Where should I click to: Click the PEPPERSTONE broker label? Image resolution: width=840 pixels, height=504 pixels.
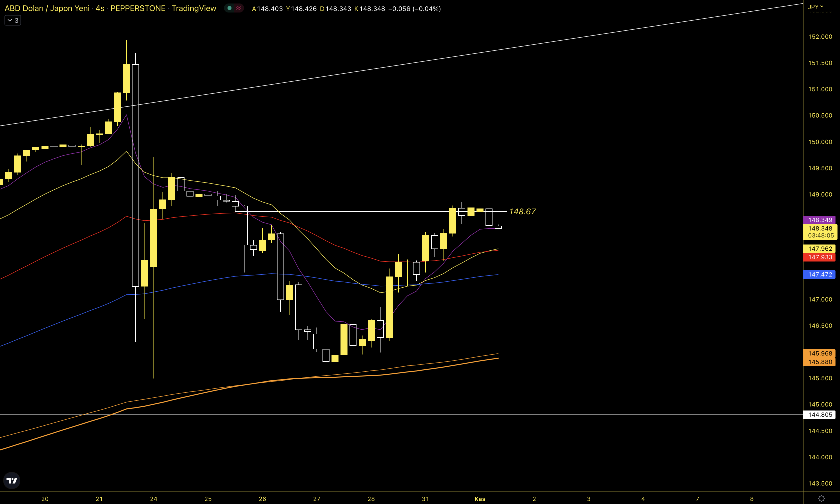click(138, 8)
